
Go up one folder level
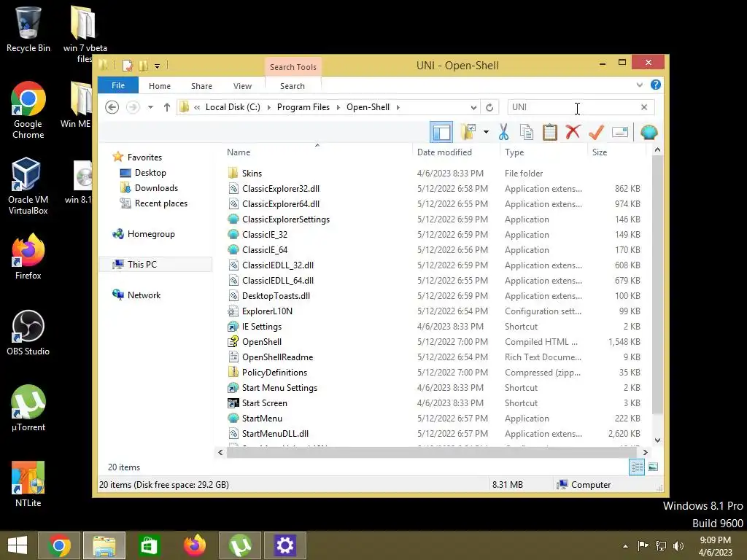click(x=167, y=107)
